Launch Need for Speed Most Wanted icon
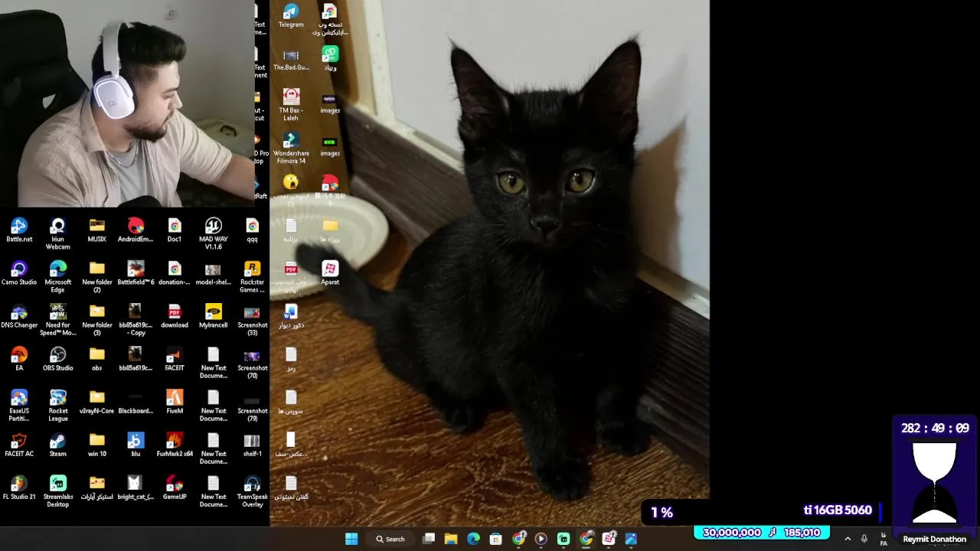This screenshot has height=551, width=980. coord(57,319)
